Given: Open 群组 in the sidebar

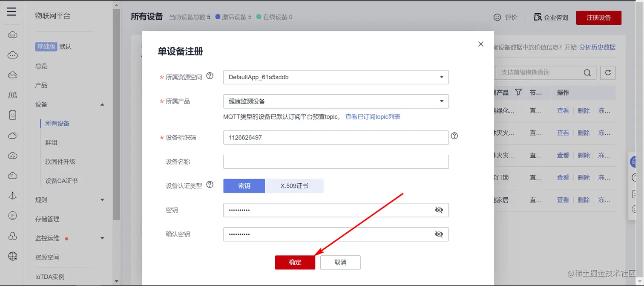Looking at the screenshot, I should 51,143.
